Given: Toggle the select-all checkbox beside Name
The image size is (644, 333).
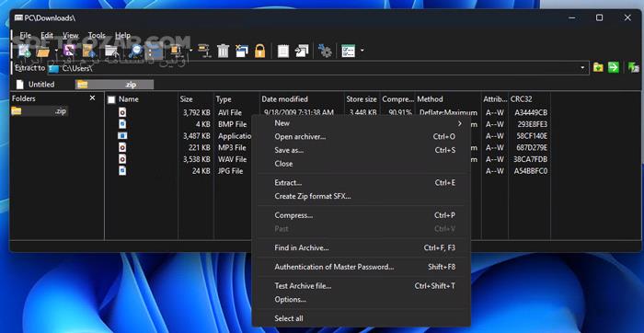Looking at the screenshot, I should 111,99.
